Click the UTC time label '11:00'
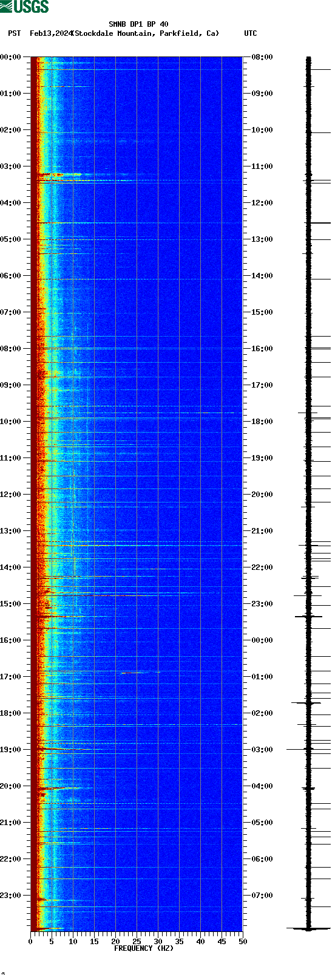This screenshot has height=980, width=335. (262, 166)
